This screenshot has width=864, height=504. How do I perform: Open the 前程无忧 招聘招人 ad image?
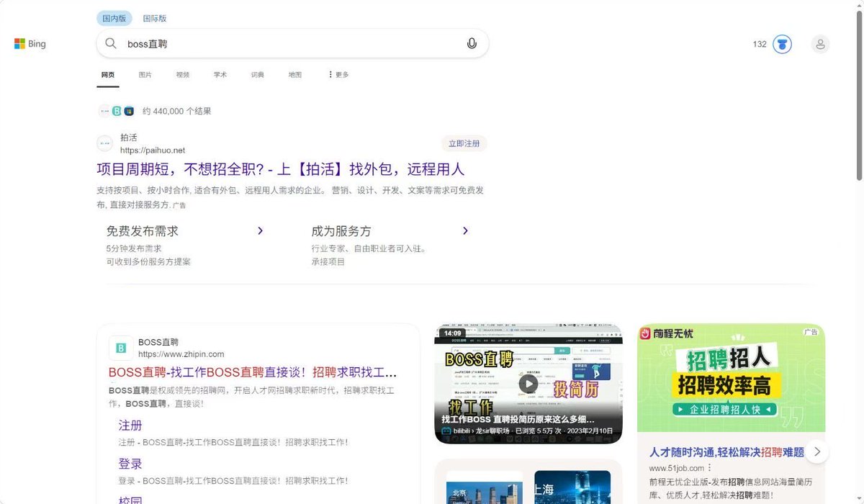(x=731, y=378)
